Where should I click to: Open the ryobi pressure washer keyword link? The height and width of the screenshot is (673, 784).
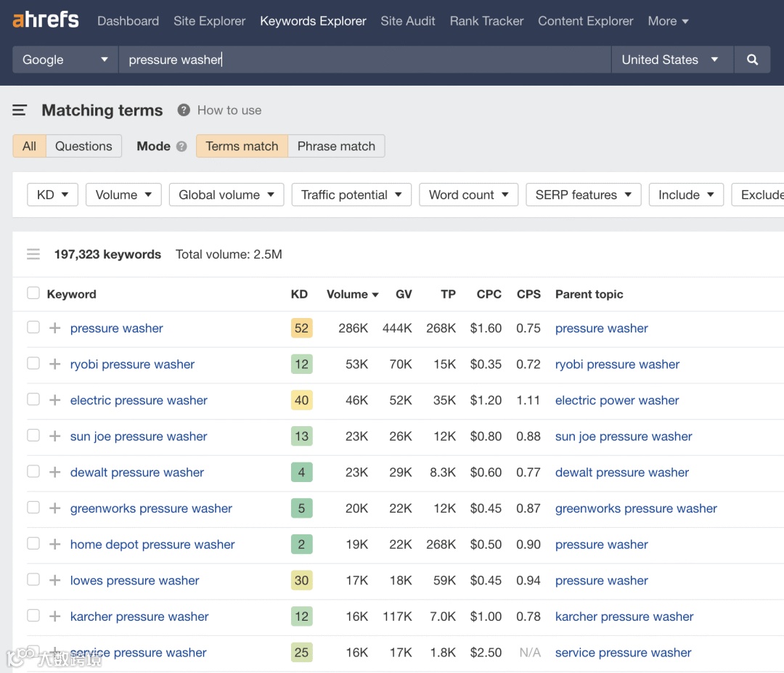[132, 364]
